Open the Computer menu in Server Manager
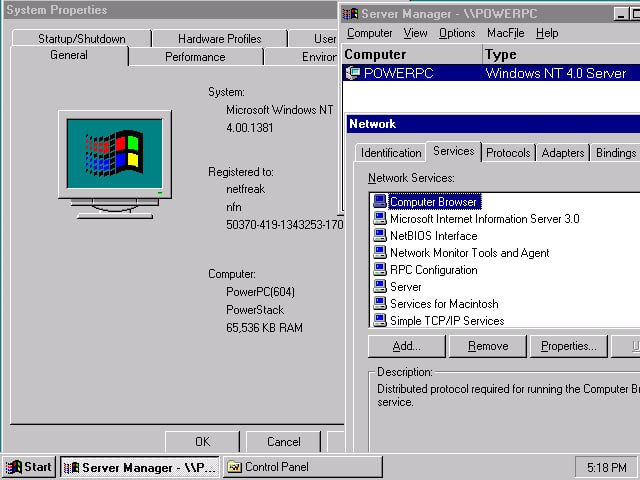 tap(369, 33)
